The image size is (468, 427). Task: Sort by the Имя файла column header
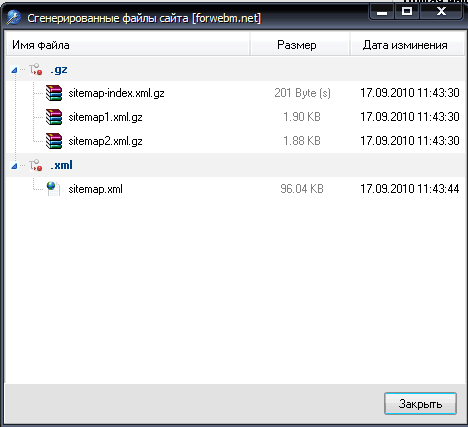[128, 45]
